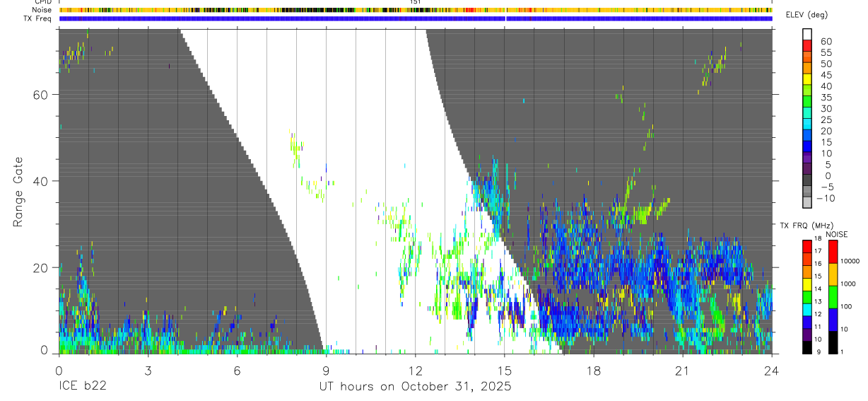Click the '45' label on the ELEV scale
The image size is (868, 401).
point(825,75)
